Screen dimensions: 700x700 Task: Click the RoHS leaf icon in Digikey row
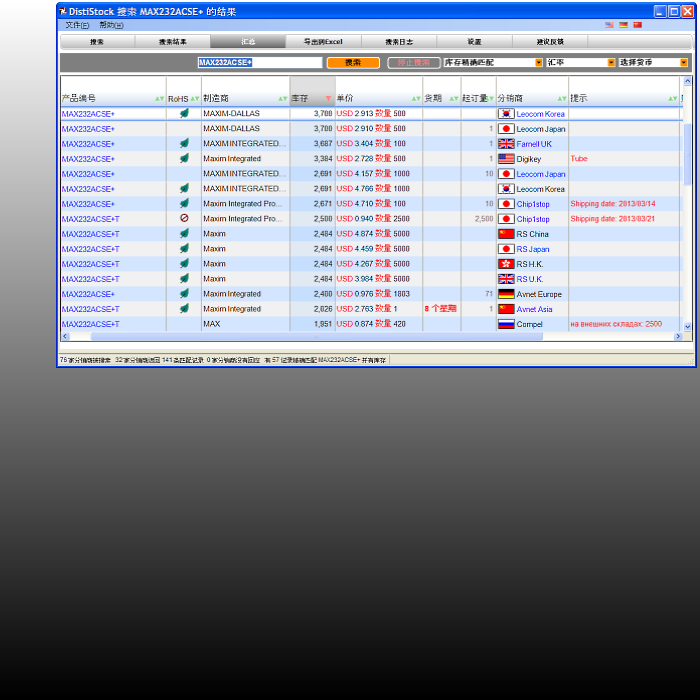tap(184, 158)
